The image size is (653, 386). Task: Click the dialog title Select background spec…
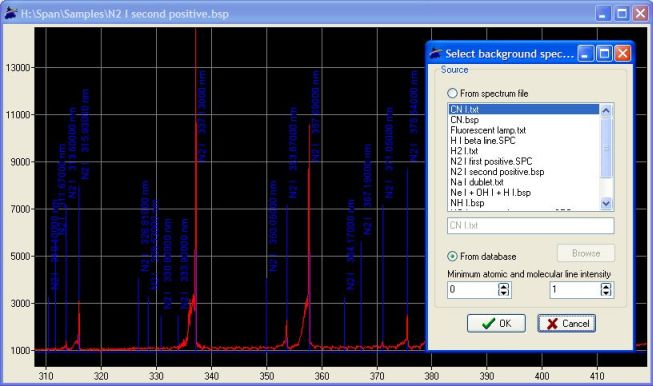click(509, 54)
